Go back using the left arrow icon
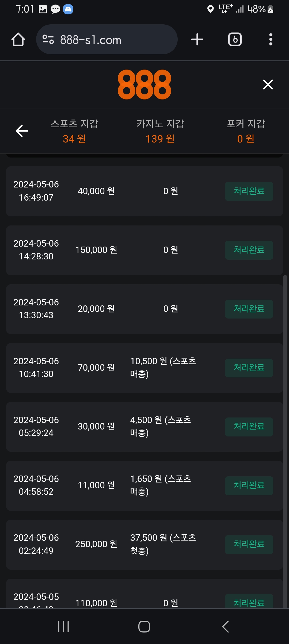Screen dimensions: 289x644 coord(22,131)
